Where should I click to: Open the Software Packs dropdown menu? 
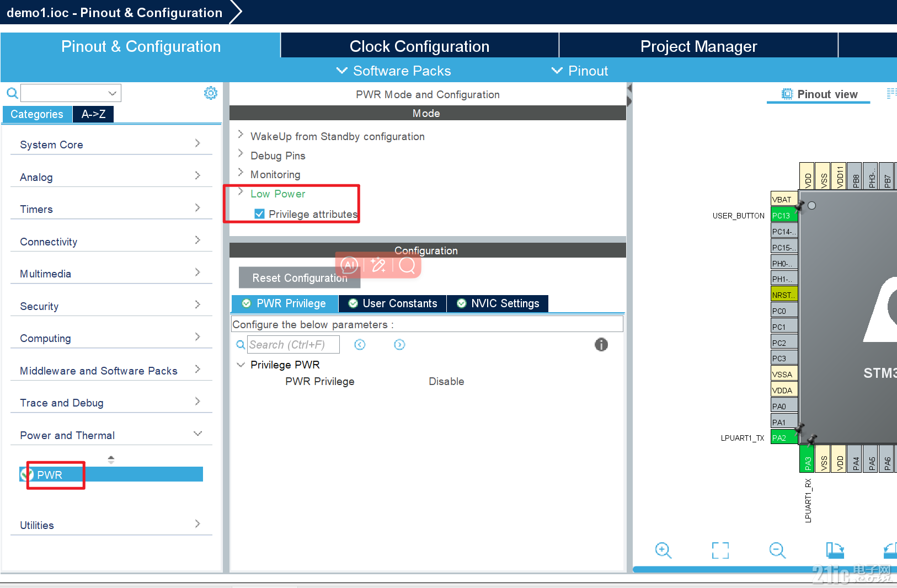point(394,71)
